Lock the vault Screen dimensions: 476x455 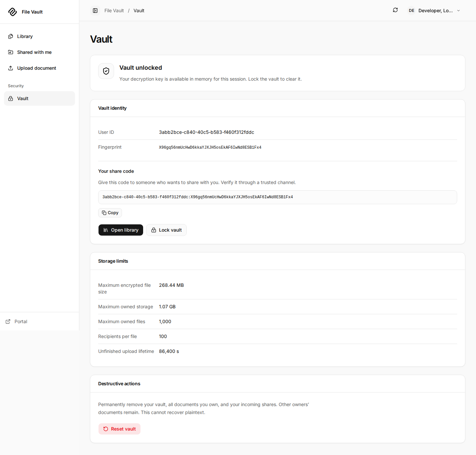(x=166, y=230)
